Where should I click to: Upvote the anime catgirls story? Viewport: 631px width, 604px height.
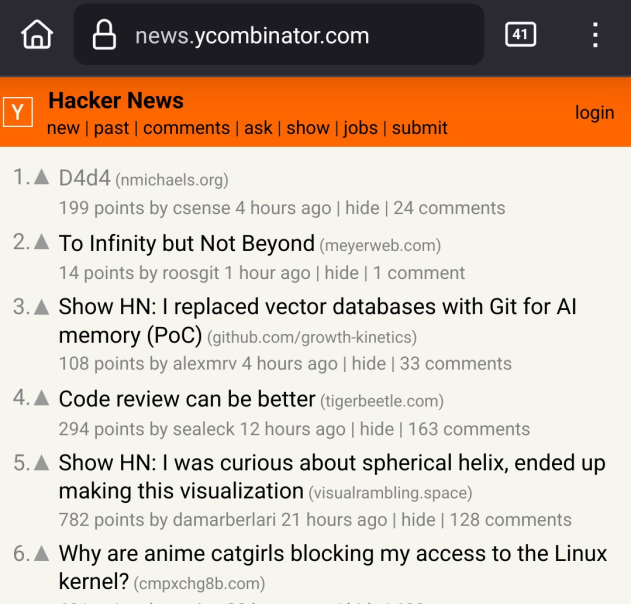pyautogui.click(x=41, y=554)
